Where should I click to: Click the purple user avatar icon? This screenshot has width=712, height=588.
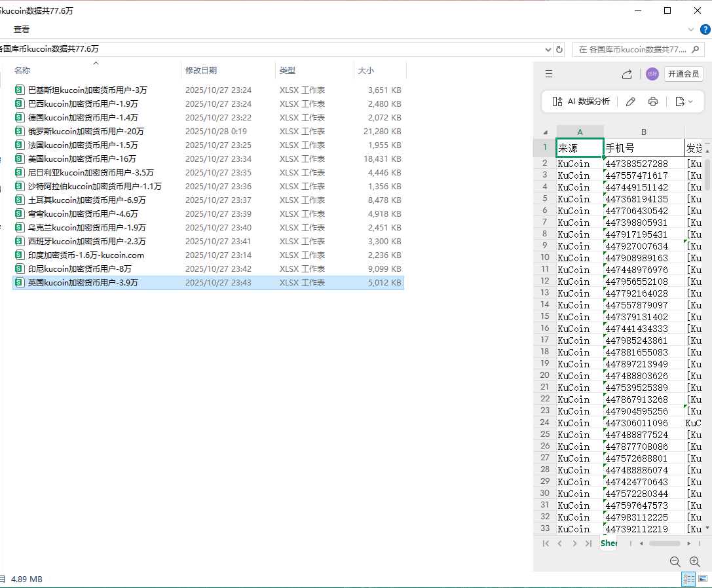click(652, 74)
